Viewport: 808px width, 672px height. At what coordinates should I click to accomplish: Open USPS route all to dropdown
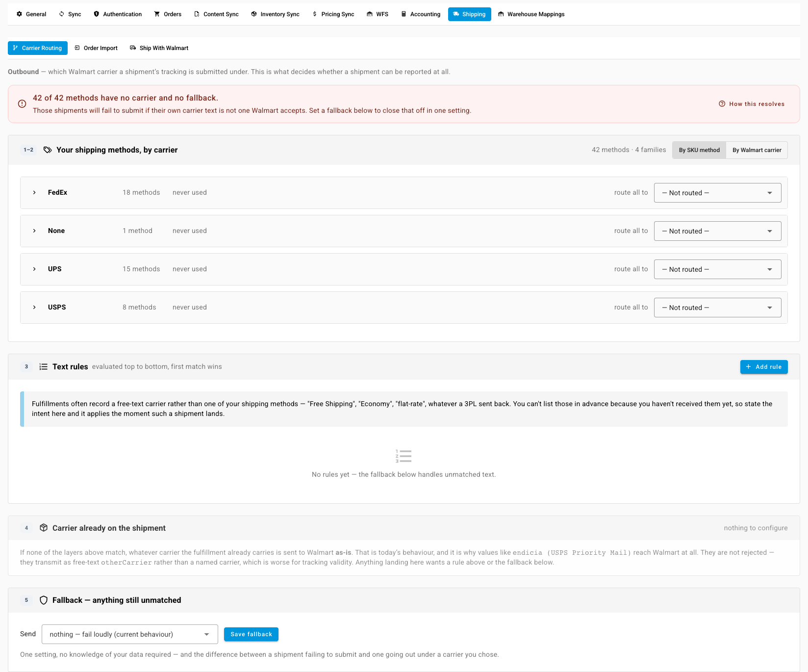pyautogui.click(x=717, y=308)
